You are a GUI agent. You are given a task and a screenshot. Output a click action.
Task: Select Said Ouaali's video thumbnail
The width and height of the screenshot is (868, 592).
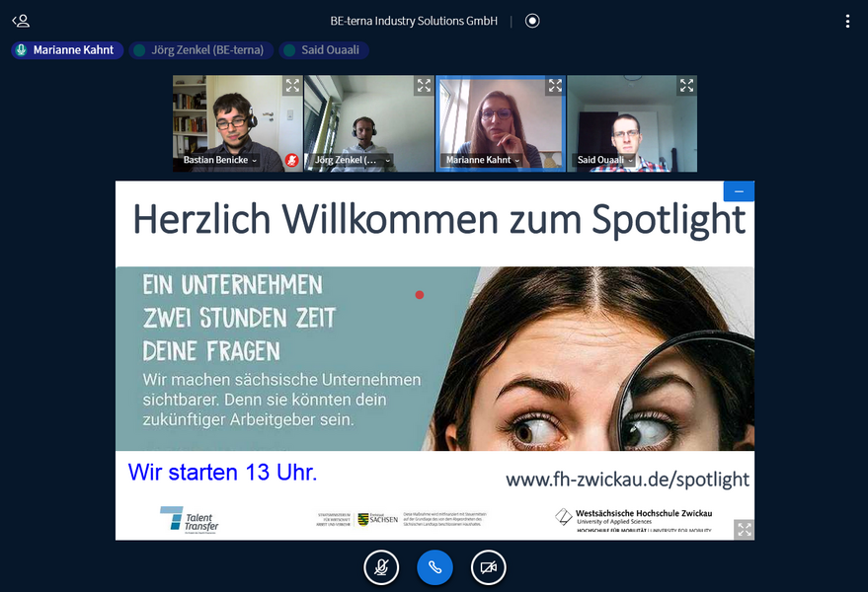tap(632, 123)
